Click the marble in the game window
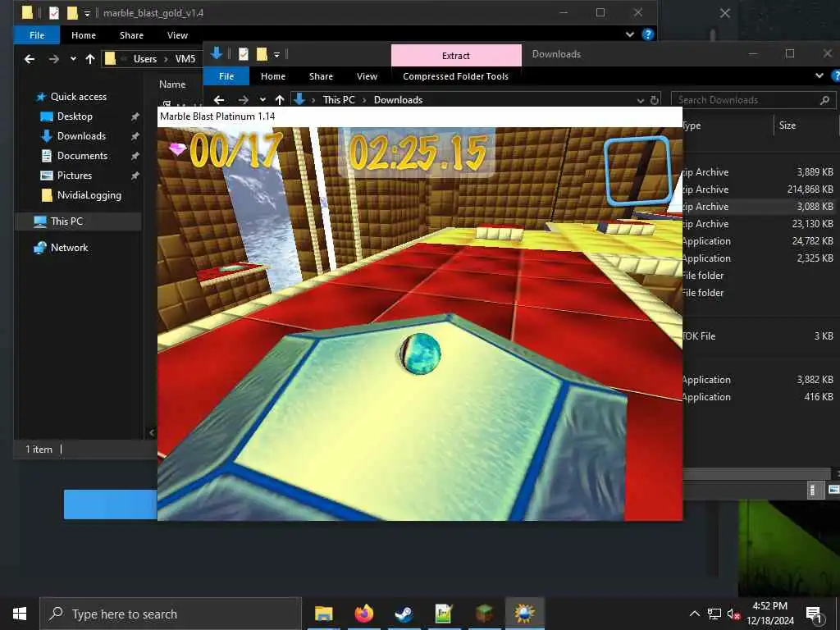 (421, 354)
